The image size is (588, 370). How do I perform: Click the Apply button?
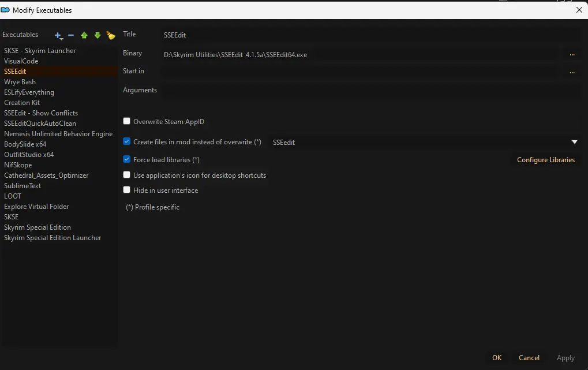(565, 358)
